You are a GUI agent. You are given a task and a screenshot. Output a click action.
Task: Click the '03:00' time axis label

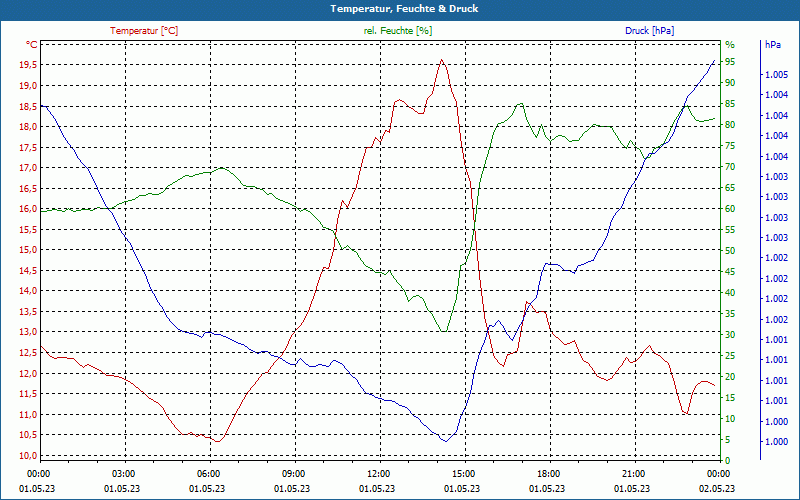point(122,474)
